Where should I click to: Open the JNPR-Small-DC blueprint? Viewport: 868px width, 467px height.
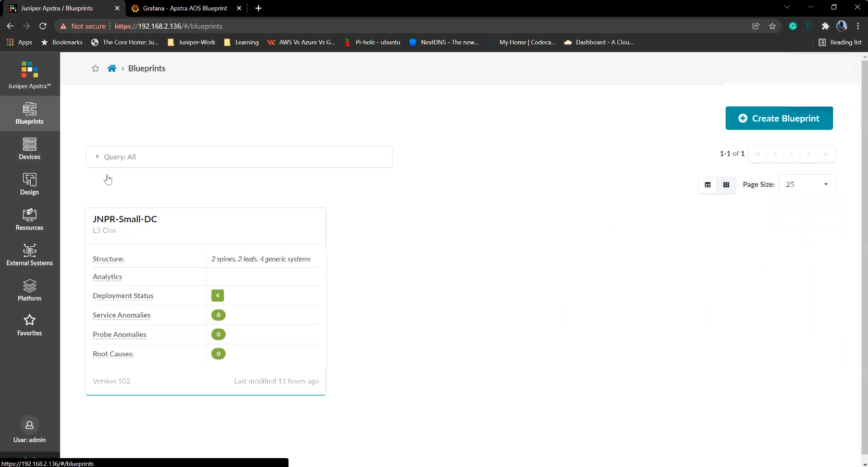125,219
